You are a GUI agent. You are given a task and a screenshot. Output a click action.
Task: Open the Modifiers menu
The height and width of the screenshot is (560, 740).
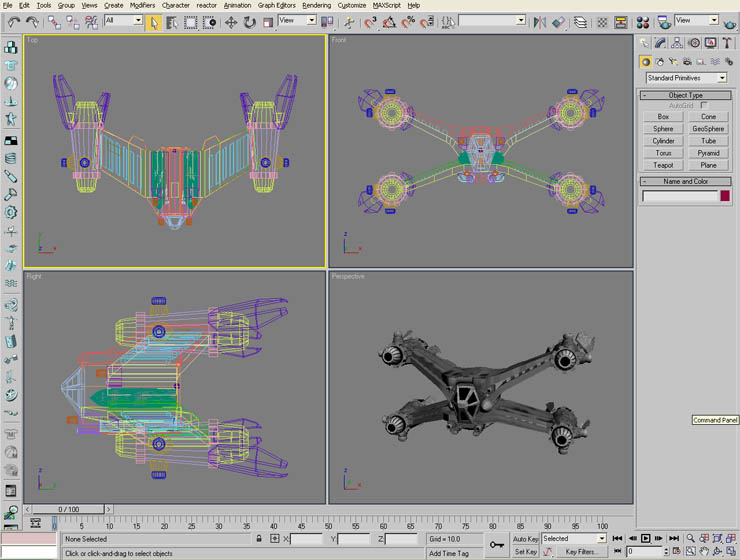(x=142, y=5)
